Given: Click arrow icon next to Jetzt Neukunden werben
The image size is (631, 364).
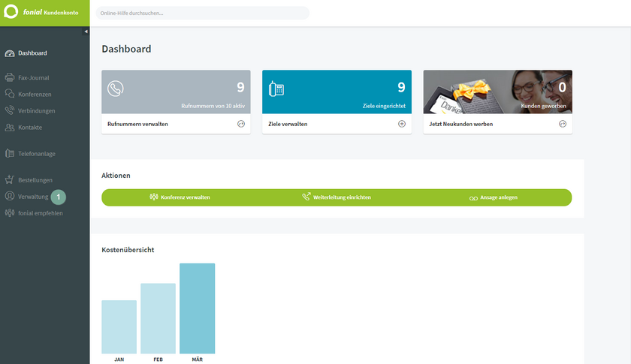Looking at the screenshot, I should (563, 124).
